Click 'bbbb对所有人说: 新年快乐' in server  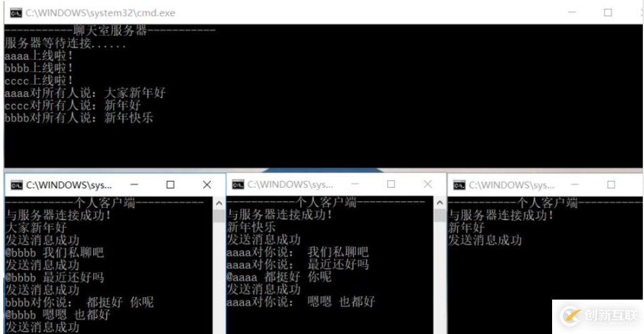[79, 118]
